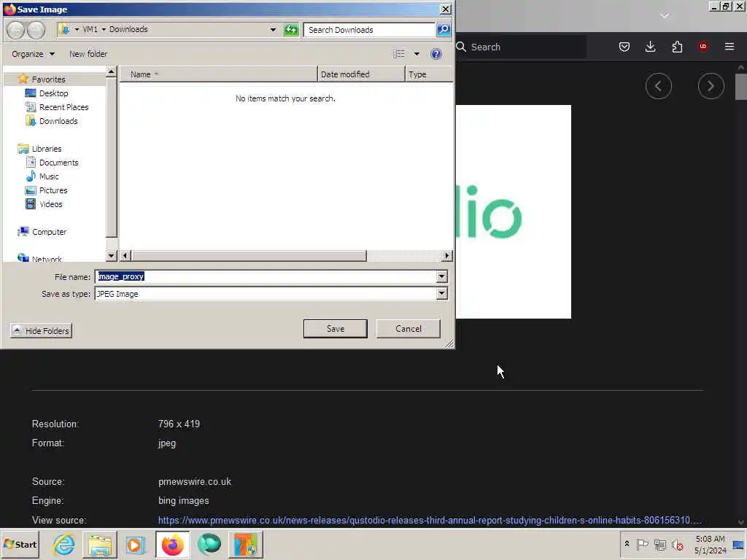
Task: Click the Firefox tab list chevron
Action: 664,16
